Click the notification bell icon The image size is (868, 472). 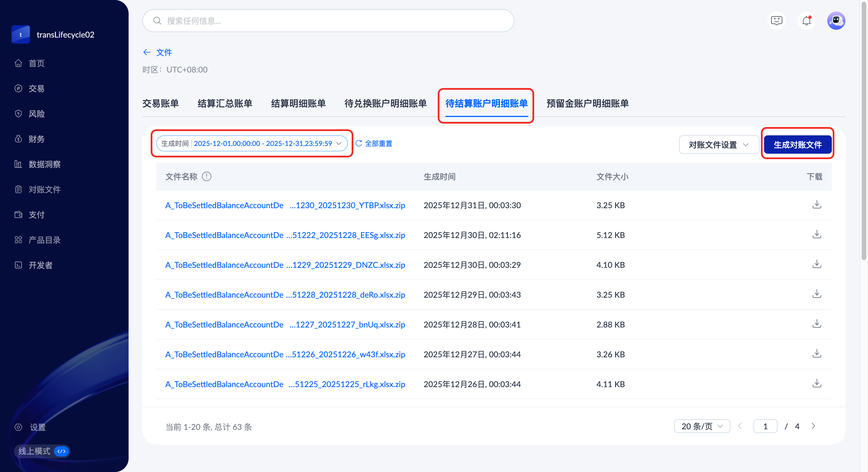point(806,21)
